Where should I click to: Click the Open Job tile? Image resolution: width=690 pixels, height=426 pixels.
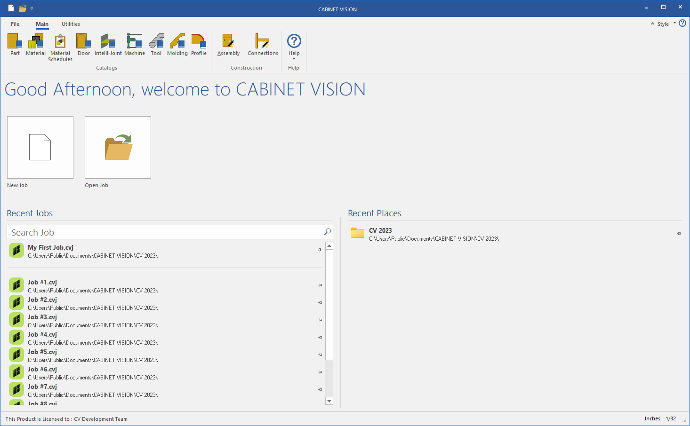tap(118, 147)
